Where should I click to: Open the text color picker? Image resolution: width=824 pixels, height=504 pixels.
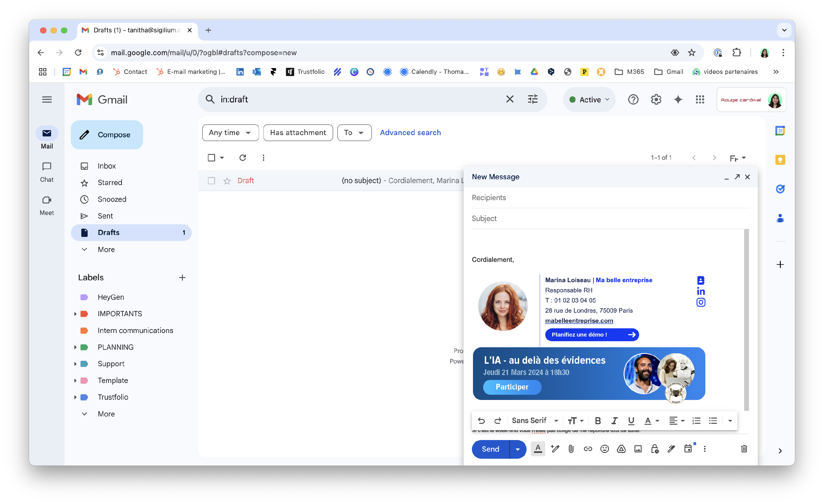point(651,421)
